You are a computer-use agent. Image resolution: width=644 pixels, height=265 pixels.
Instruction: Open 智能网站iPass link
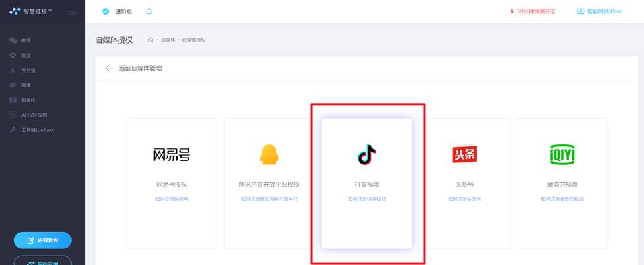[604, 11]
